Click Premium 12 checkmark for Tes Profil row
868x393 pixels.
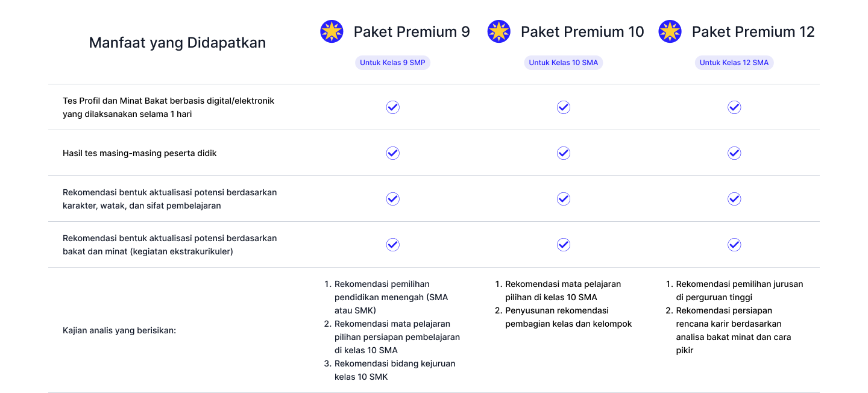point(734,107)
